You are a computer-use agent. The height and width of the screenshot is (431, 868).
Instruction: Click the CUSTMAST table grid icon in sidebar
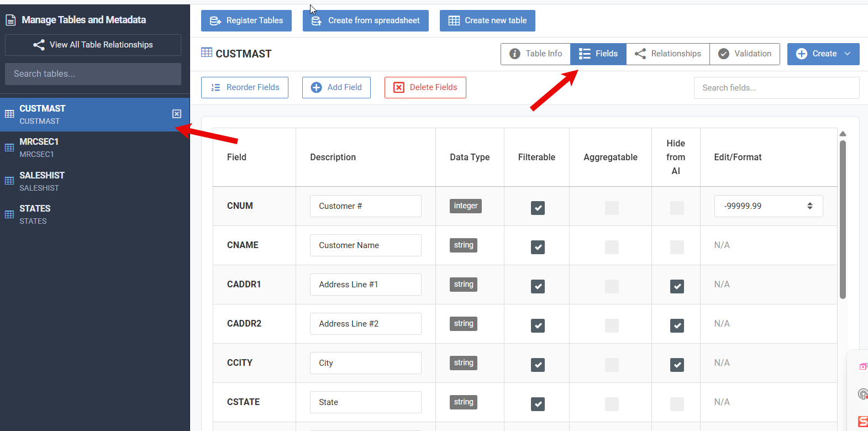point(9,114)
